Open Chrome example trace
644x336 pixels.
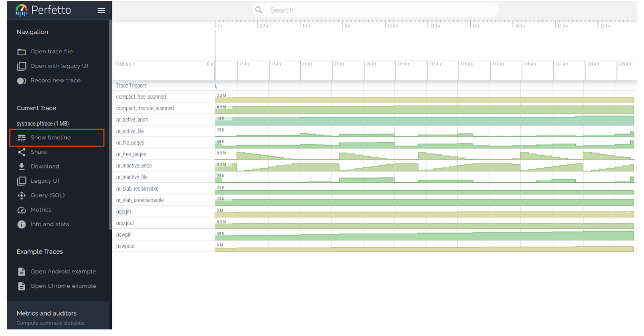click(63, 286)
